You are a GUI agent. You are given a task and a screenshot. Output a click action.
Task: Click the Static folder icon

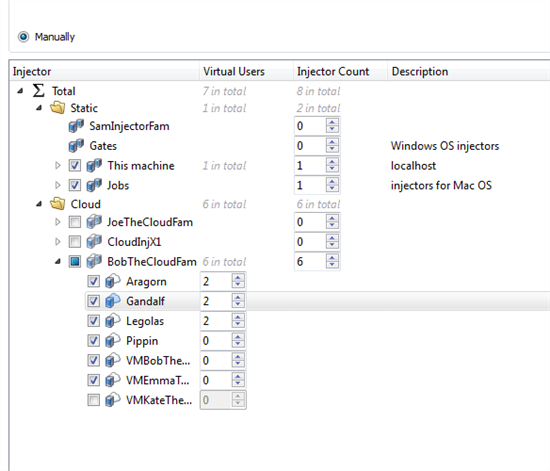(57, 108)
